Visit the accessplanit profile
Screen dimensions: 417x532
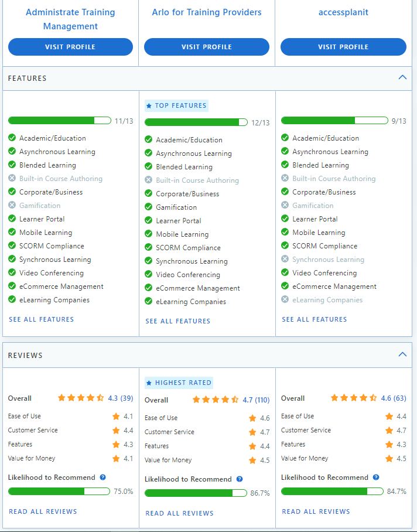(x=343, y=47)
